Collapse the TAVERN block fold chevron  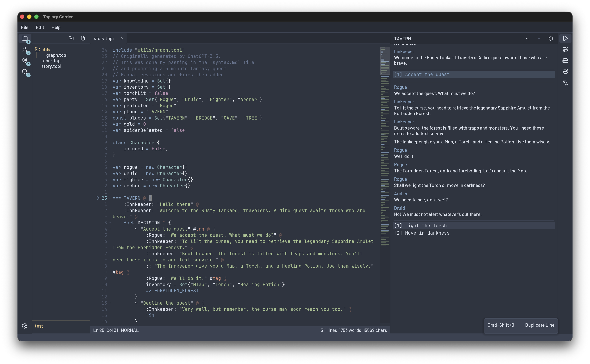click(x=110, y=198)
